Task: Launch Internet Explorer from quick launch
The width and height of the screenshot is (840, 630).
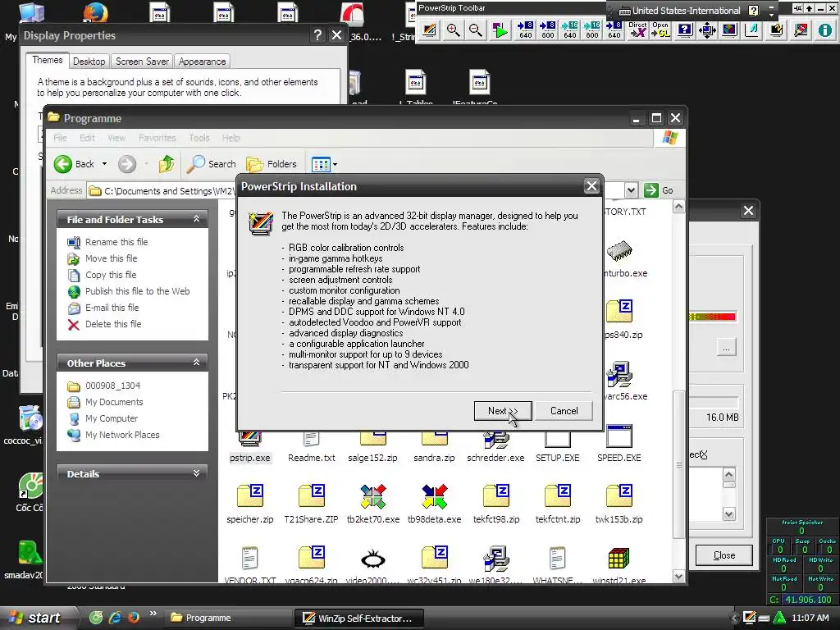Action: coord(115,618)
